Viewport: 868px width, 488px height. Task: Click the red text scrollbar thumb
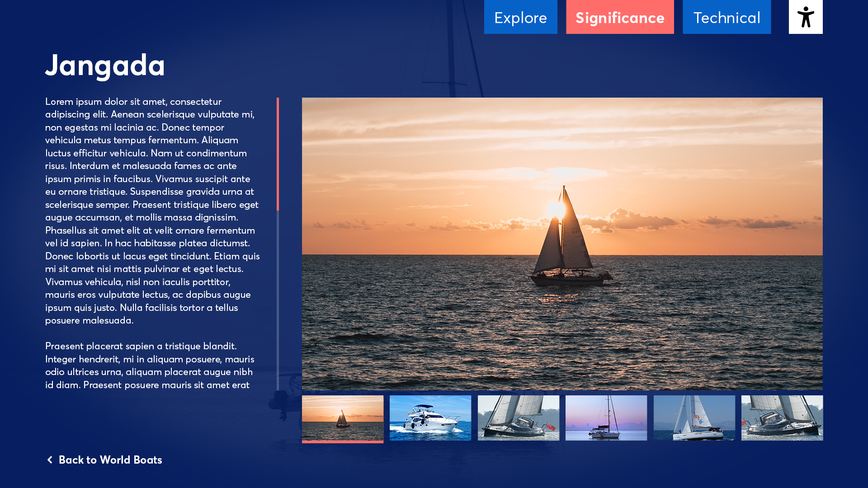(x=278, y=154)
